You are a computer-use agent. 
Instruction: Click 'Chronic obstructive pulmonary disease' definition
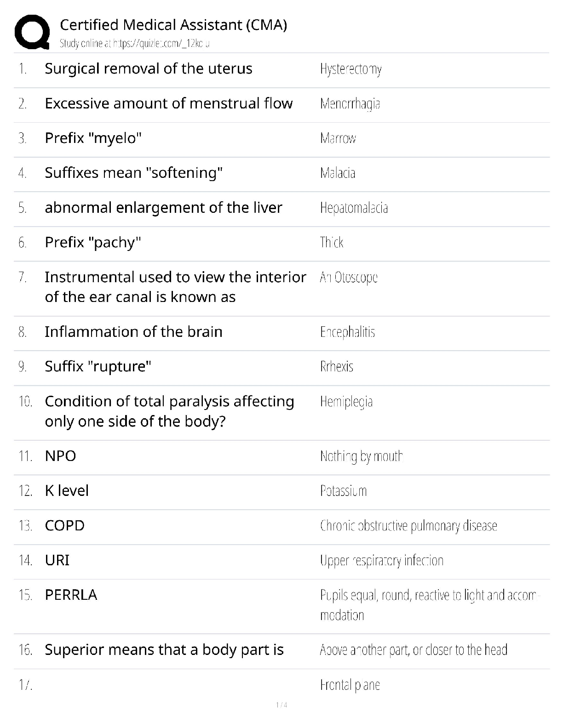[x=408, y=526]
